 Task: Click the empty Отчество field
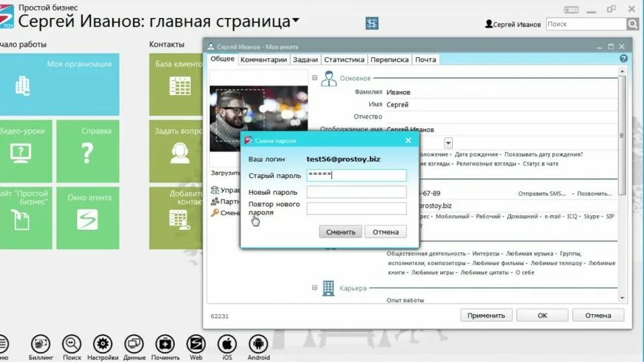(501, 117)
